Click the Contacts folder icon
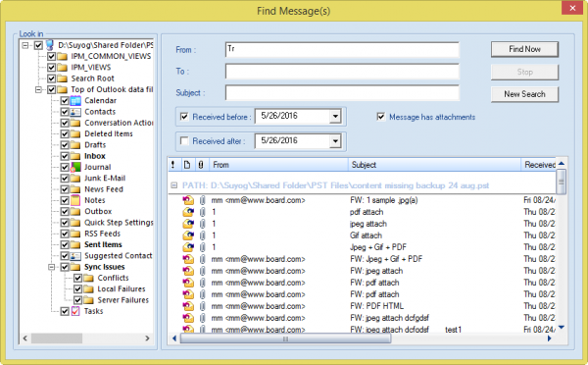The height and width of the screenshot is (365, 588). [75, 112]
